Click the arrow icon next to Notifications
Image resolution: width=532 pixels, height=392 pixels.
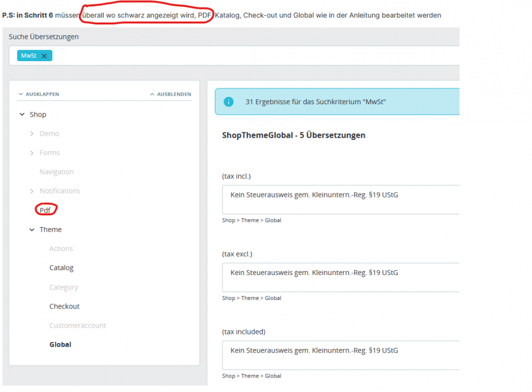click(x=31, y=190)
